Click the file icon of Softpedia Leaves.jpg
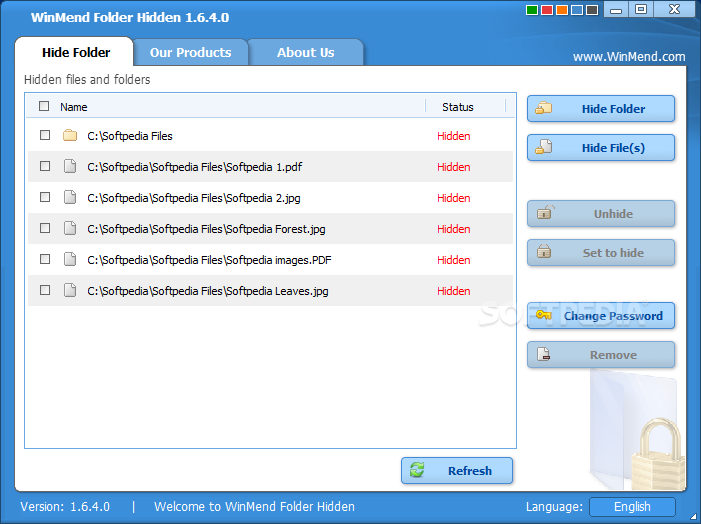The width and height of the screenshot is (701, 524). 70,290
